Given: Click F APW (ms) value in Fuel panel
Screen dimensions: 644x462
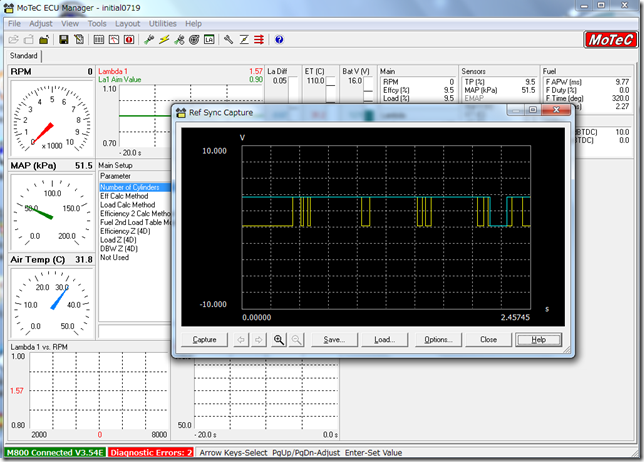Looking at the screenshot, I should [622, 82].
